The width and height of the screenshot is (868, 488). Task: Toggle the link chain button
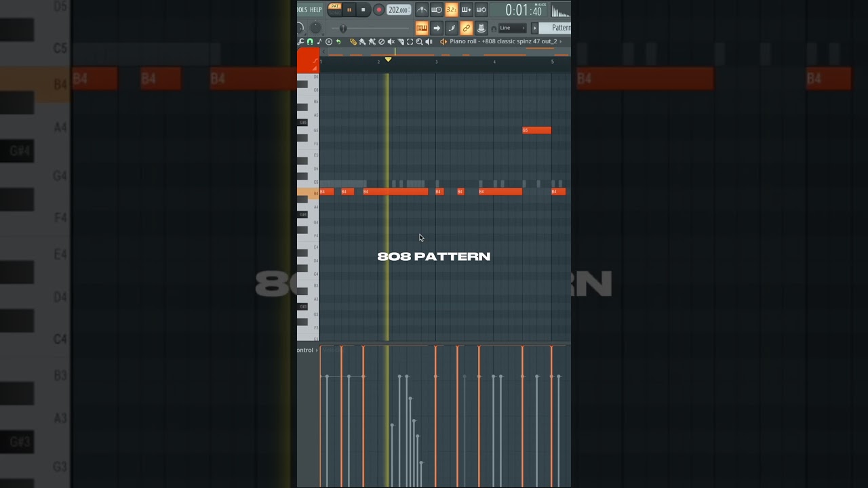[x=467, y=28]
